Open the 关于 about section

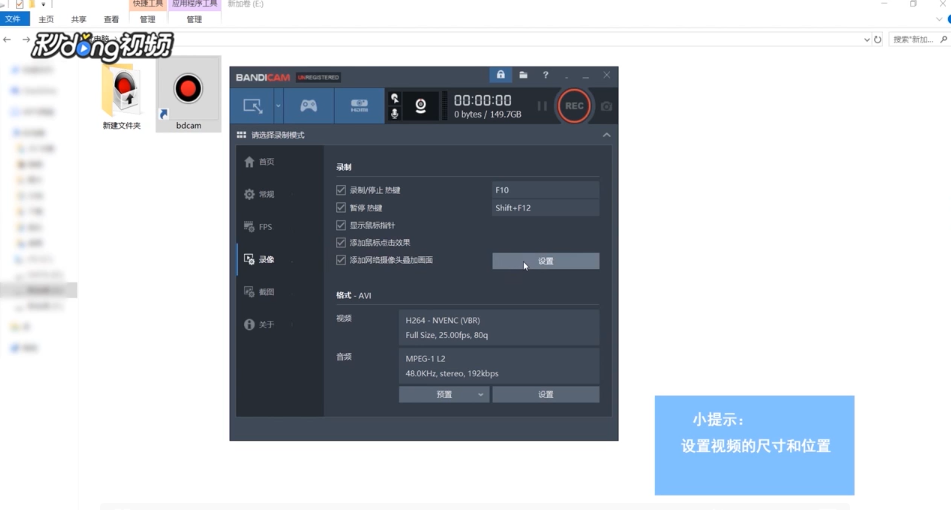(267, 324)
